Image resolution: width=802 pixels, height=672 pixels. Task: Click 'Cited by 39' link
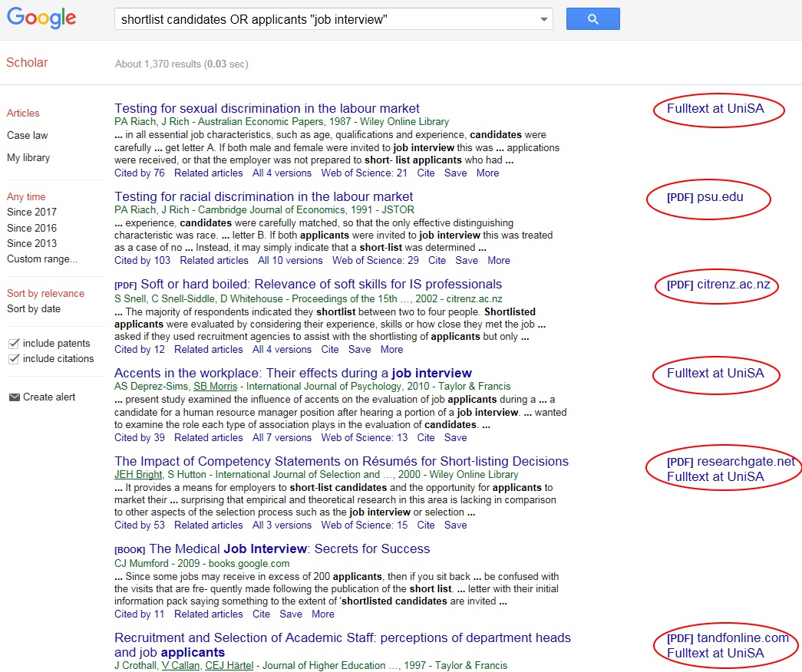point(139,438)
